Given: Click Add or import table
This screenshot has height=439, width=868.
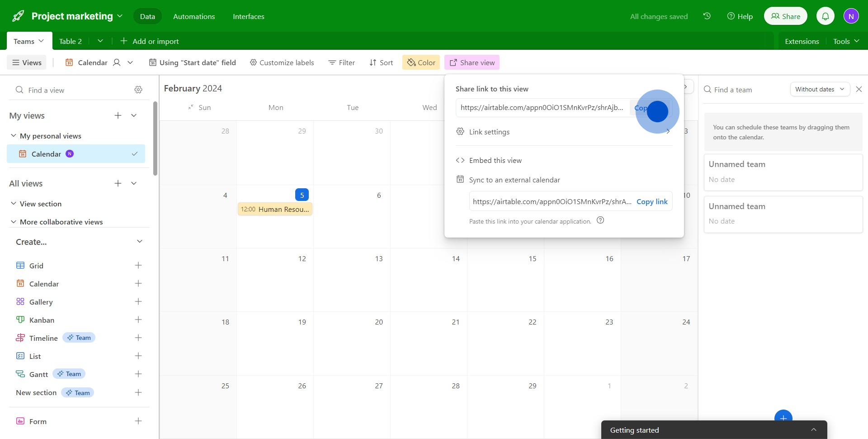Looking at the screenshot, I should 150,41.
